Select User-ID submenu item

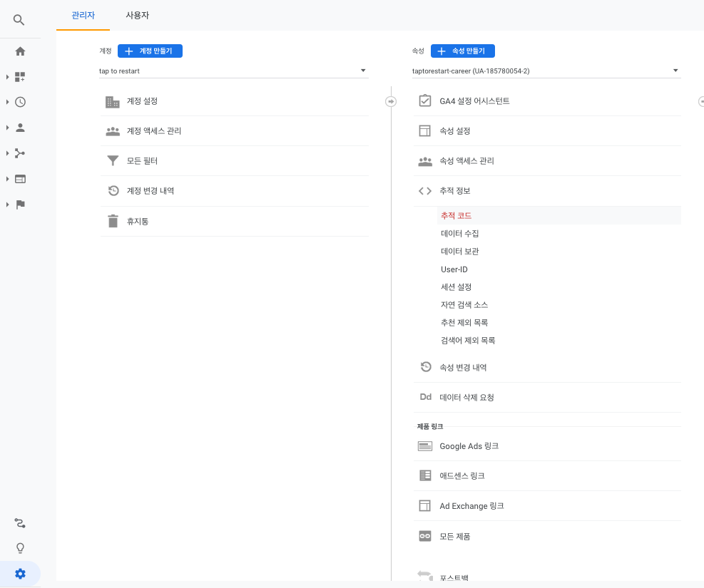pos(454,269)
